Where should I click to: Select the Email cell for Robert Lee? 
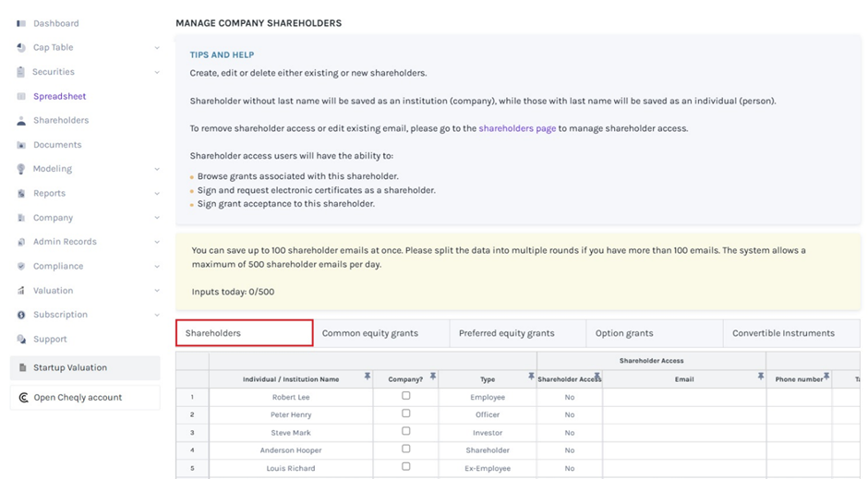tap(683, 397)
